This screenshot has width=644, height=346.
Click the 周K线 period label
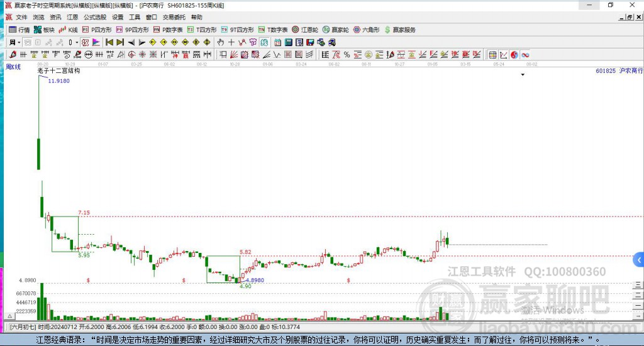(13, 67)
